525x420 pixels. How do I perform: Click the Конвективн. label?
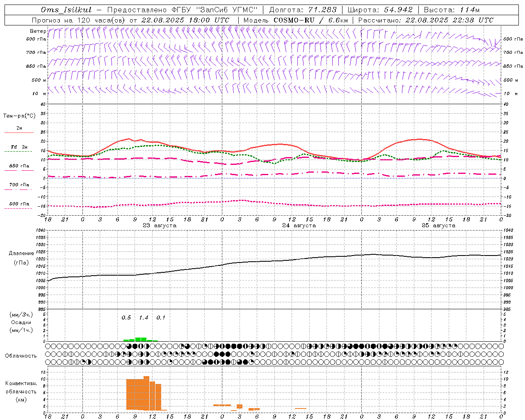(21, 383)
